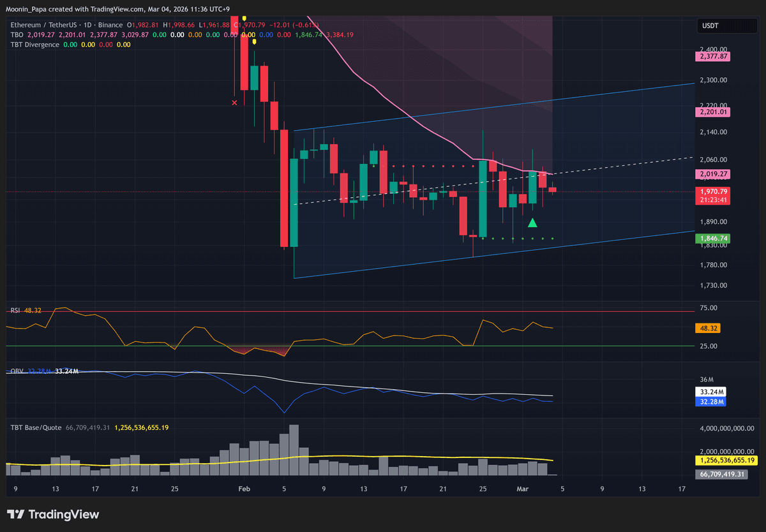This screenshot has width=766, height=532.
Task: Click the TradingView logo
Action: pos(52,515)
